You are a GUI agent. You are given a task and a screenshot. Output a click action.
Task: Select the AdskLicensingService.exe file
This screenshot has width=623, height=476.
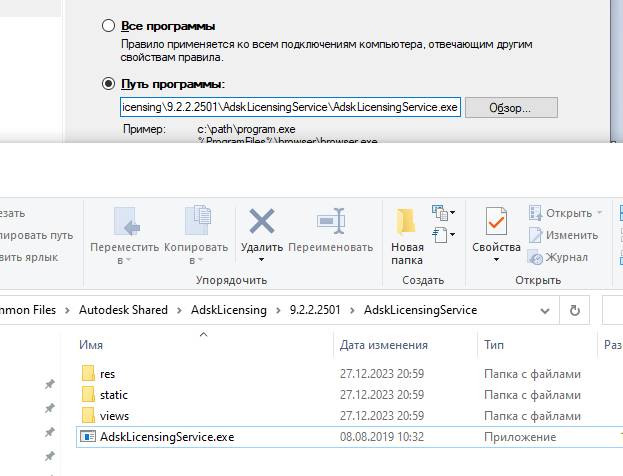coord(166,437)
